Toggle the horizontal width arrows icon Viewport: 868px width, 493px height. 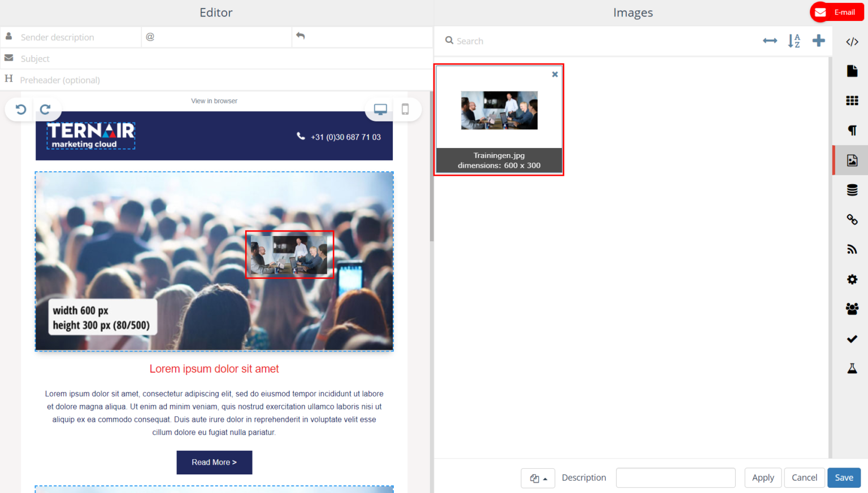770,41
